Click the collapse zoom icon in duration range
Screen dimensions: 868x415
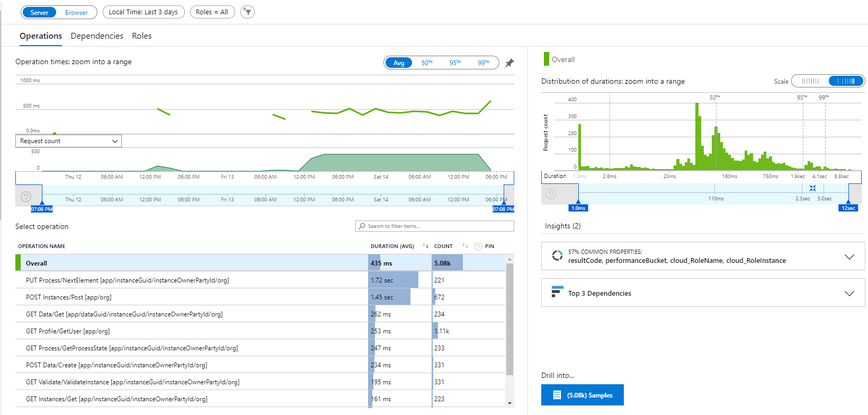click(x=812, y=188)
